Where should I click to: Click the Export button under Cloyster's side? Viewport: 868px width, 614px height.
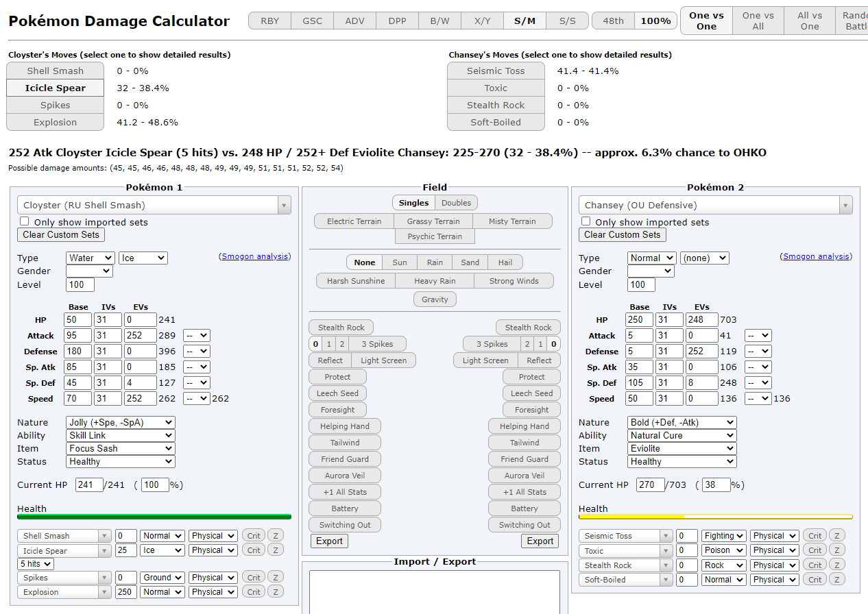tap(329, 541)
